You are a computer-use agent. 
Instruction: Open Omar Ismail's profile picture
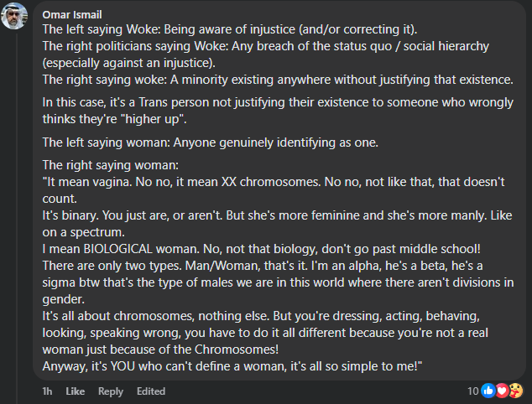[x=16, y=15]
